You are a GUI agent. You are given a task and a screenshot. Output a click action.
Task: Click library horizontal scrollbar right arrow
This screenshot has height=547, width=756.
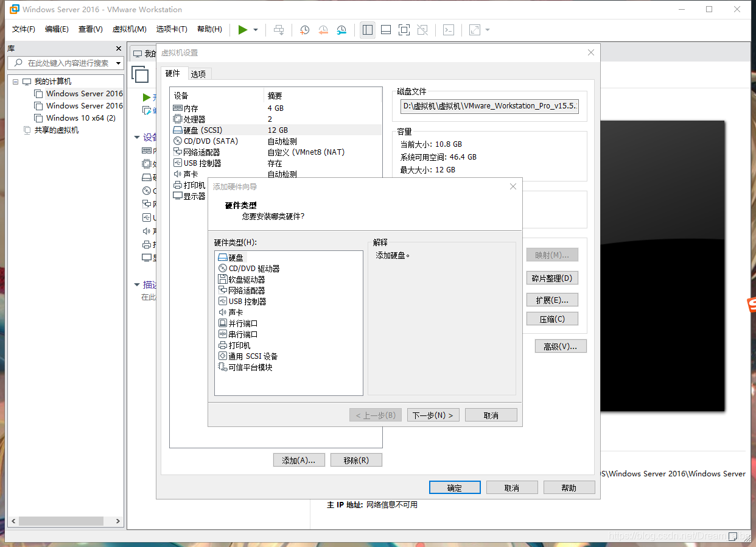118,521
